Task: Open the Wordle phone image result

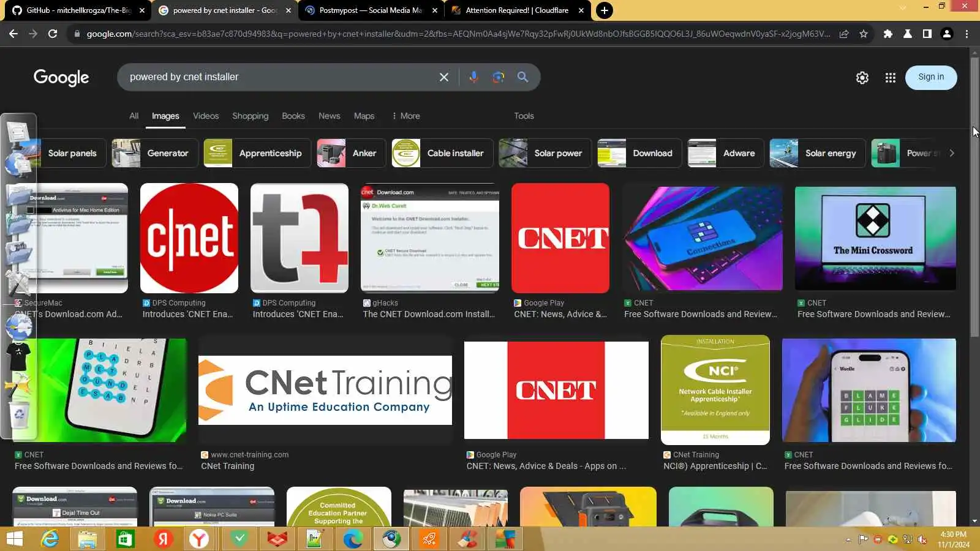Action: pyautogui.click(x=869, y=390)
